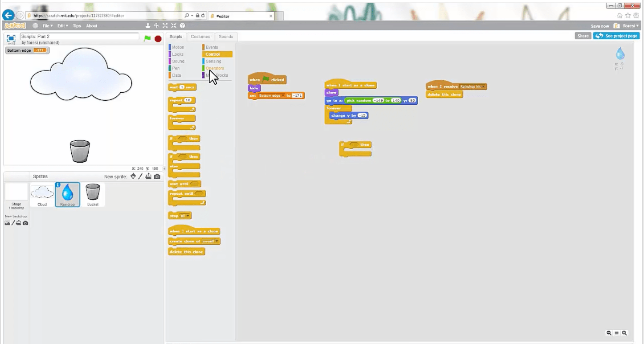Image resolution: width=644 pixels, height=344 pixels.
Task: Upload a sprite from file icon
Action: [x=148, y=176]
